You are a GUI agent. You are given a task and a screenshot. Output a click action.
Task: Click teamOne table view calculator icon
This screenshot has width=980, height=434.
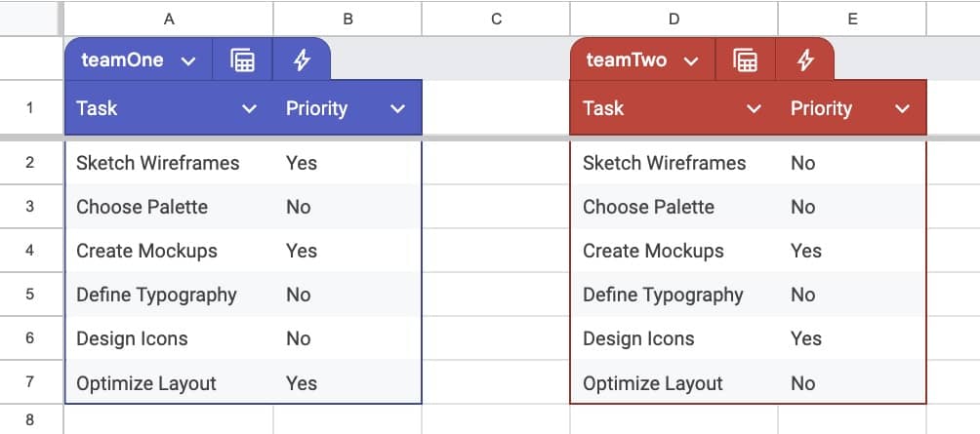click(242, 60)
